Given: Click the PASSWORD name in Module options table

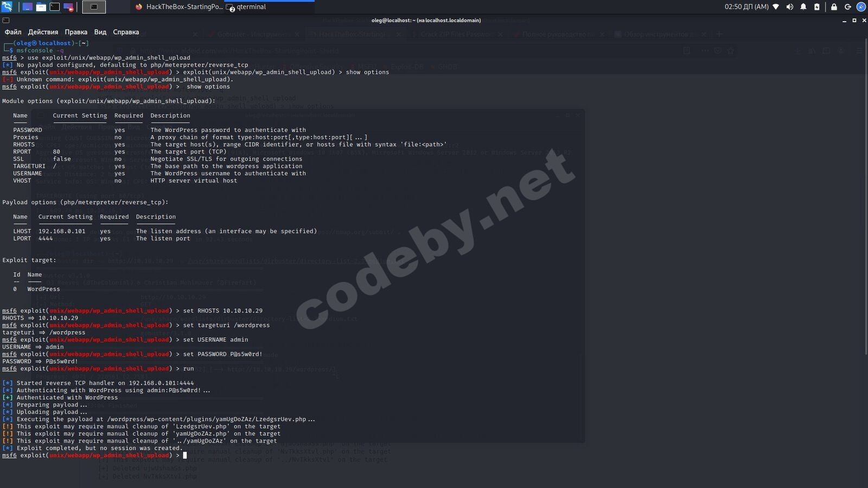Looking at the screenshot, I should 28,130.
